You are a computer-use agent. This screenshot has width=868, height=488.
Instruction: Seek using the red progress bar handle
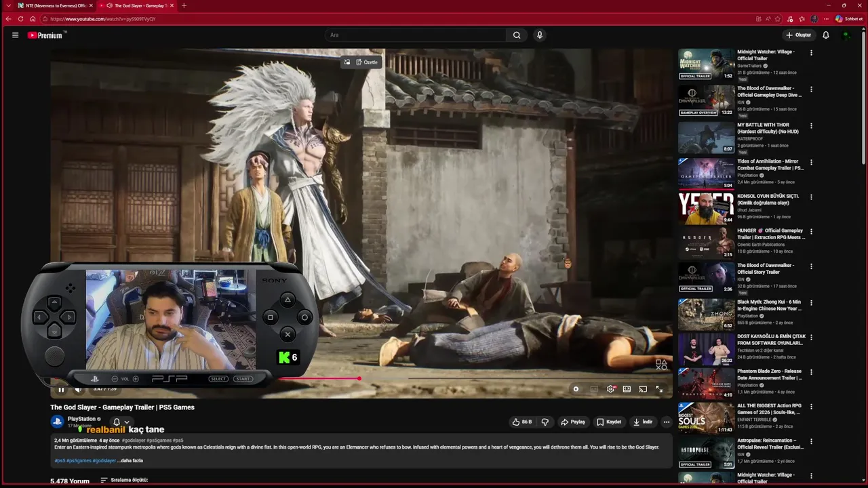[x=359, y=379]
